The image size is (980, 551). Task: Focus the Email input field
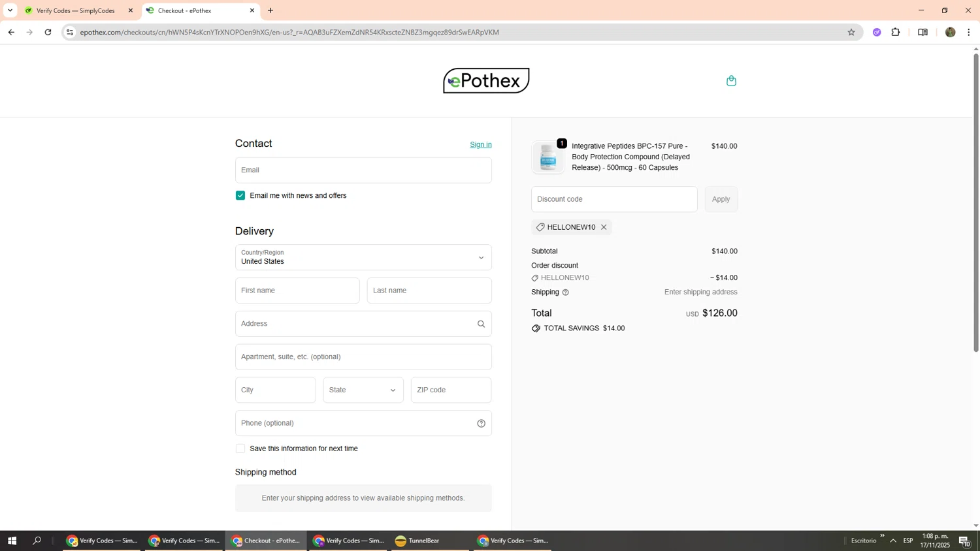363,170
